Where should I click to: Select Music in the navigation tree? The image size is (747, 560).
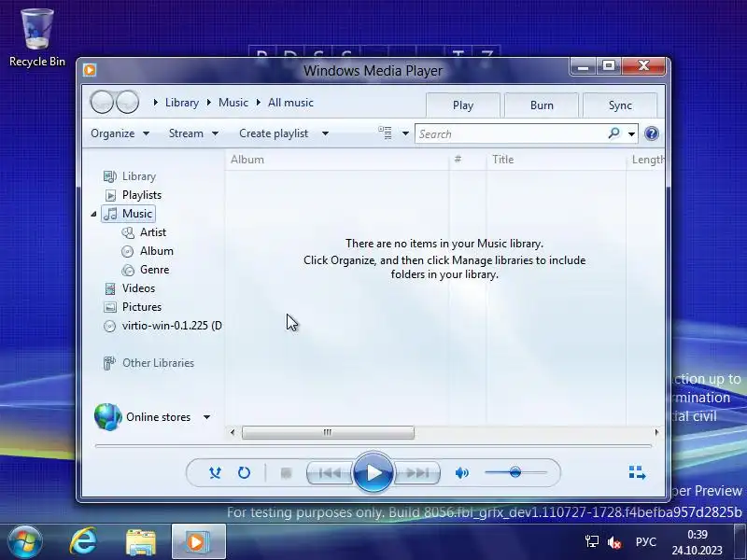point(129,214)
